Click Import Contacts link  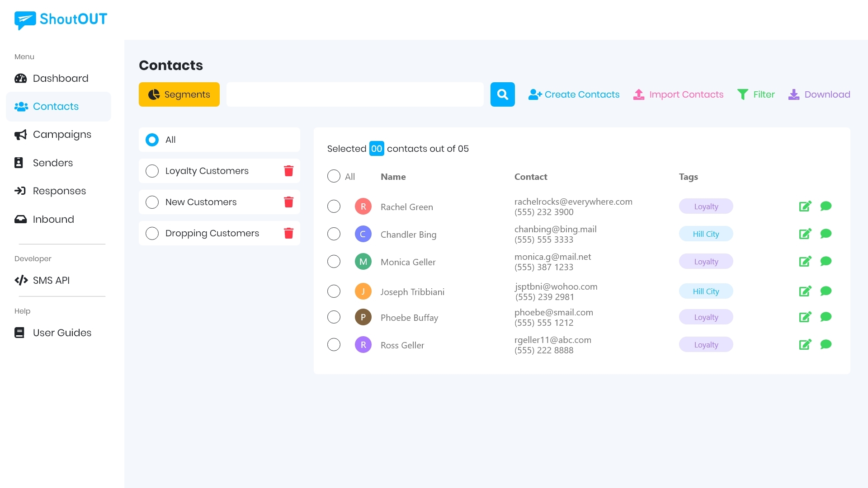678,94
